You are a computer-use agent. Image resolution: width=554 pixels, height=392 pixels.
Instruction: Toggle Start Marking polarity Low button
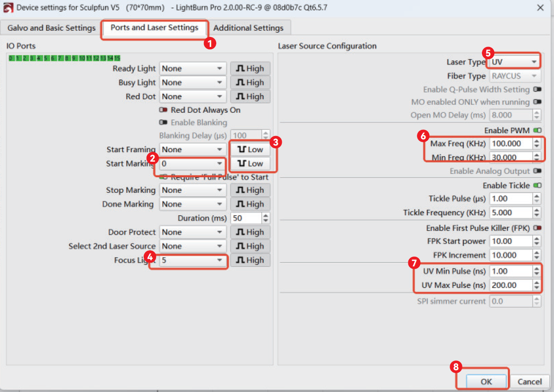point(250,164)
